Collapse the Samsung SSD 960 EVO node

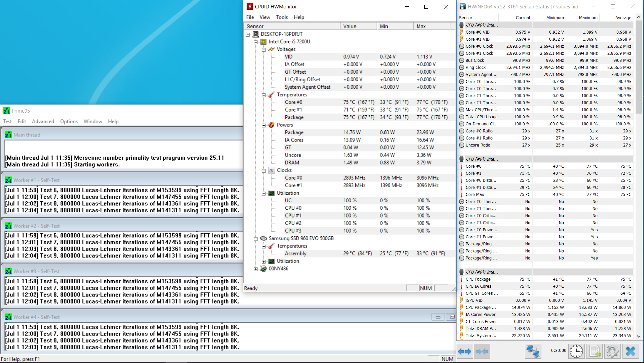(256, 239)
